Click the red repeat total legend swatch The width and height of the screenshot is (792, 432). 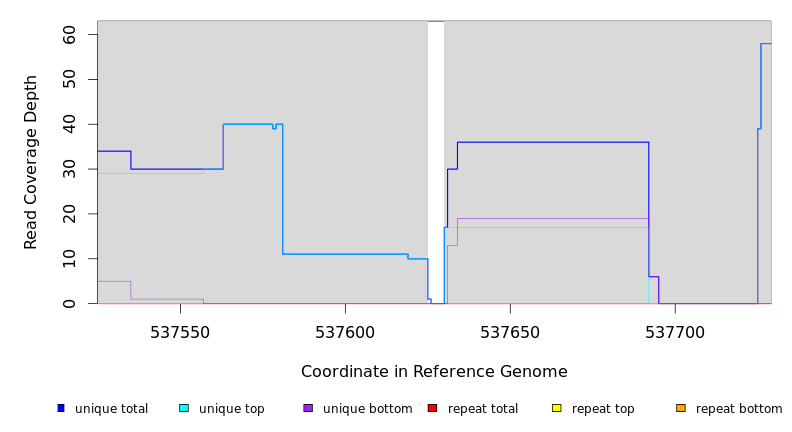(432, 408)
